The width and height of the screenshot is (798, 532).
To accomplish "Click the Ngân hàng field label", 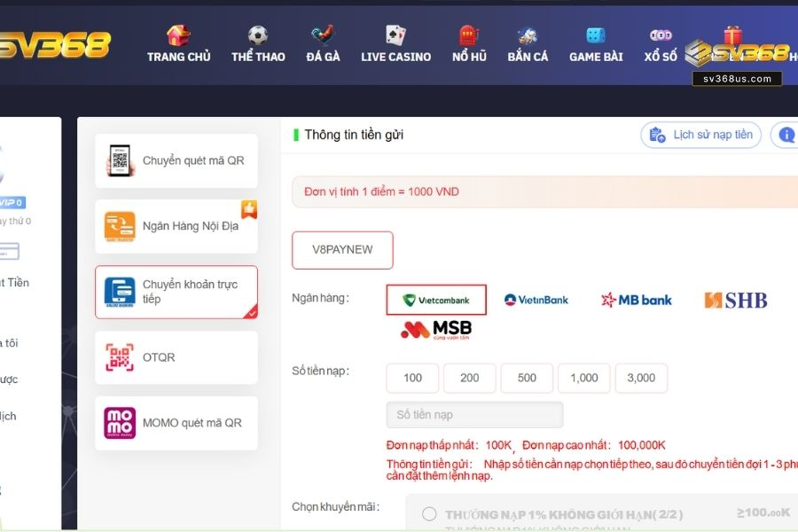I will click(321, 298).
